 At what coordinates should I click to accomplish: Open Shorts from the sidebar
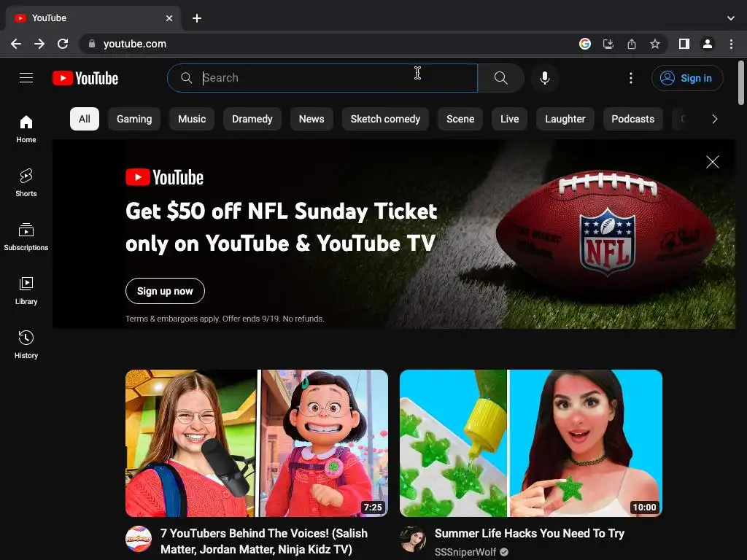pos(26,183)
